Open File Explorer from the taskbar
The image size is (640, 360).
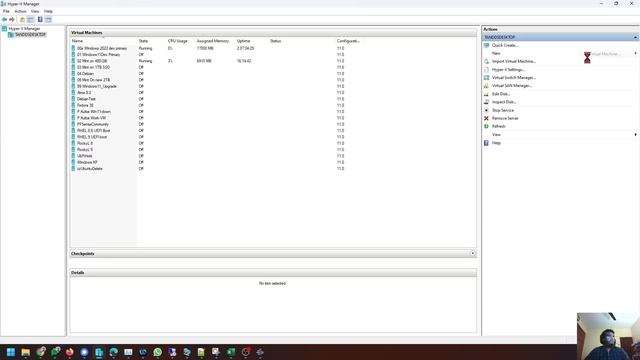(x=26, y=352)
